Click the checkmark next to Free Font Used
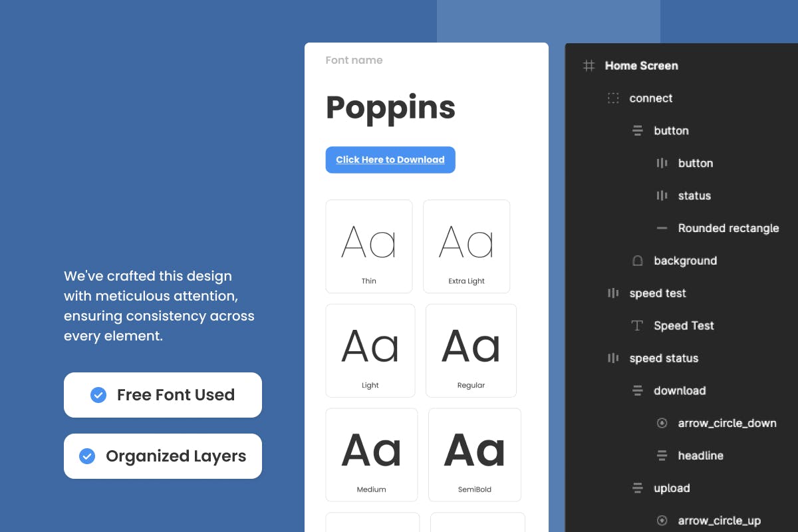798x532 pixels. pos(98,395)
